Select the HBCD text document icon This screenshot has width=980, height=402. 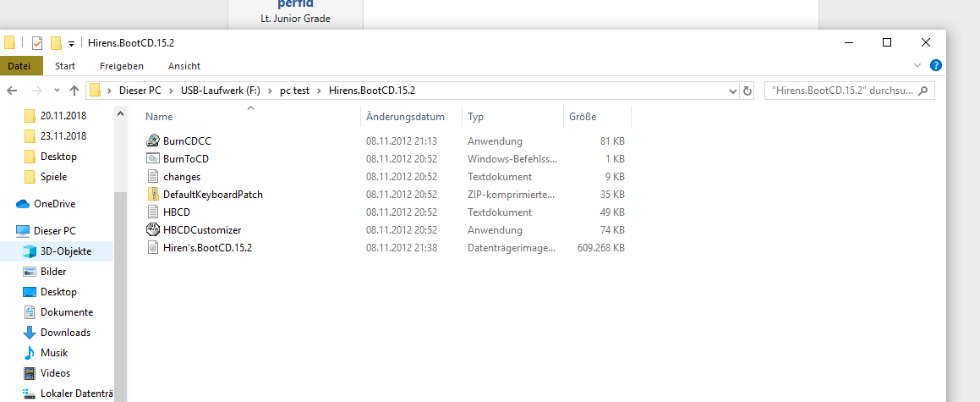coord(153,212)
